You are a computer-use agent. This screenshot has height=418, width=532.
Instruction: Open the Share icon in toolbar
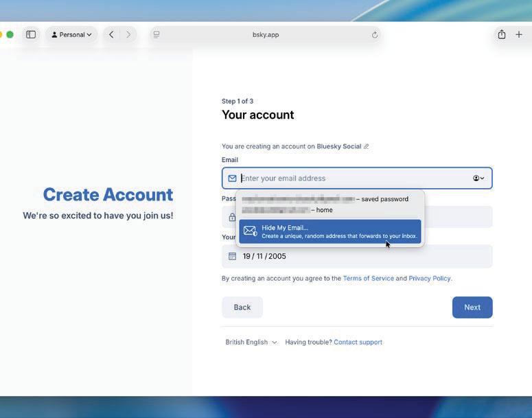tap(502, 34)
